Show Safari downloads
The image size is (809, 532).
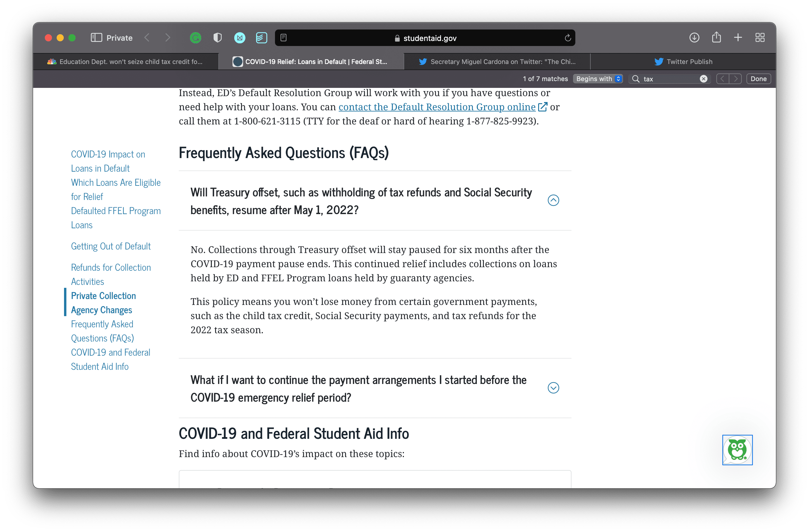[x=694, y=38]
